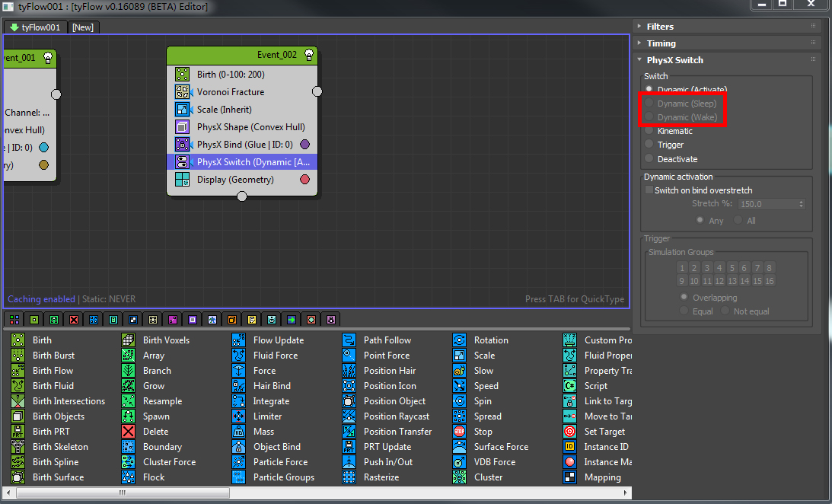Viewport: 832px width, 504px height.
Task: Select the Stop operator icon
Action: [460, 432]
